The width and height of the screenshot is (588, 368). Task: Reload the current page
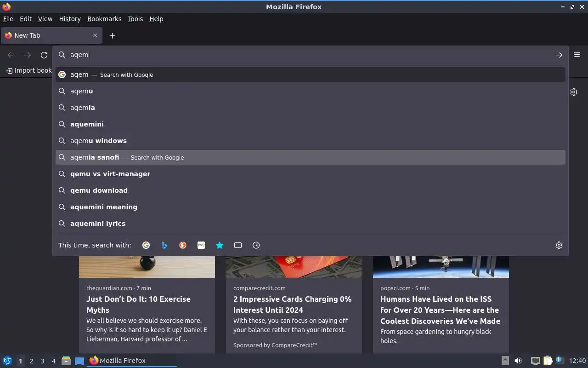tap(44, 55)
